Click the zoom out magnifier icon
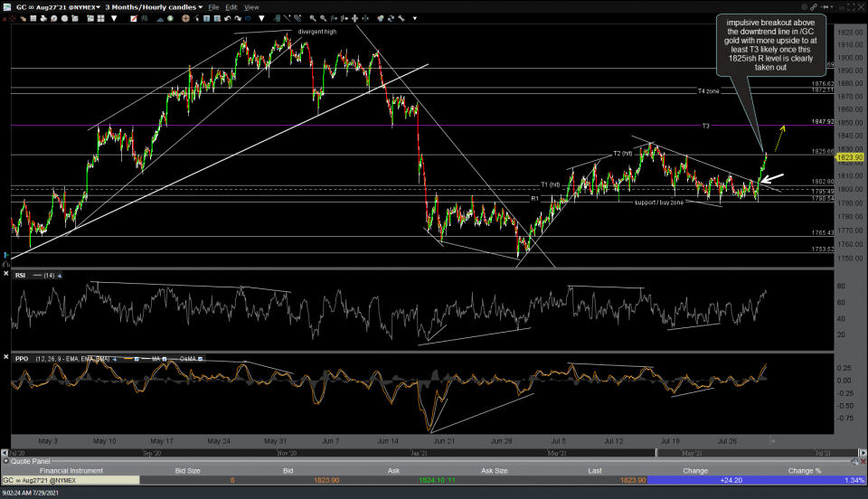Image resolution: width=868 pixels, height=499 pixels. (324, 17)
